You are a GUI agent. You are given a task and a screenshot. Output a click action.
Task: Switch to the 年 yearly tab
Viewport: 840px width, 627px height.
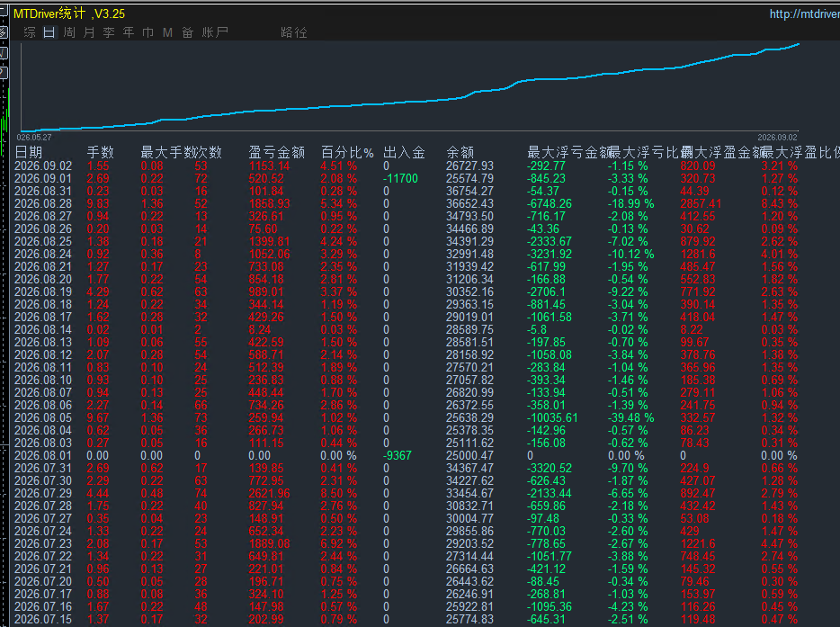pos(129,32)
